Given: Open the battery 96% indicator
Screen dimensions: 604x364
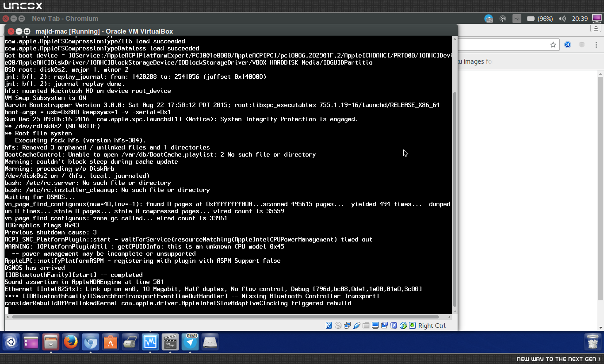Looking at the screenshot, I should pos(539,19).
